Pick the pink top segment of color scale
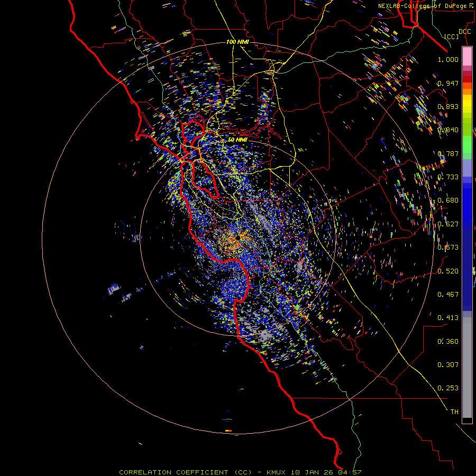This screenshot has width=476, height=476. [x=467, y=57]
